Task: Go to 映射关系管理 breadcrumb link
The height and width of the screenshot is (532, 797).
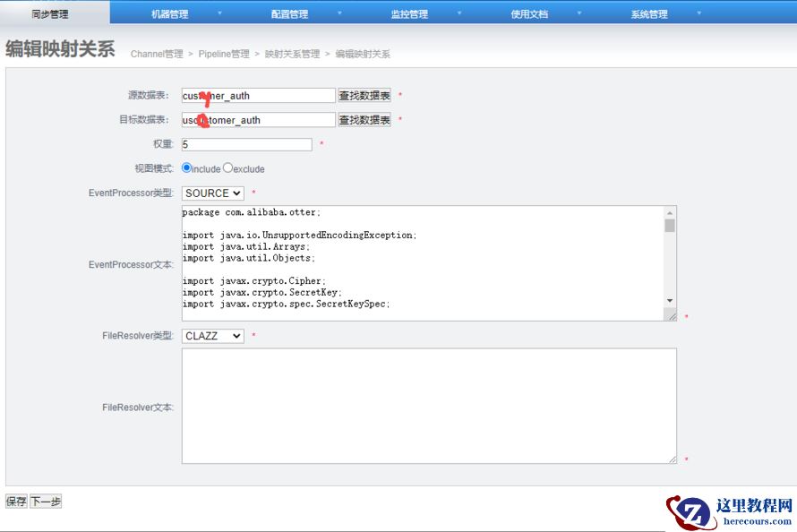Action: tap(292, 54)
